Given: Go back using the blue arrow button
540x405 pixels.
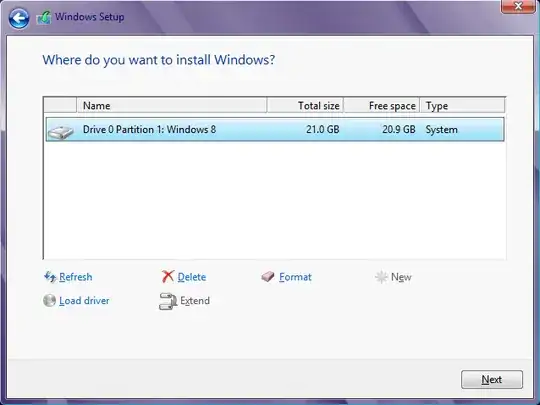Looking at the screenshot, I should 19,18.
